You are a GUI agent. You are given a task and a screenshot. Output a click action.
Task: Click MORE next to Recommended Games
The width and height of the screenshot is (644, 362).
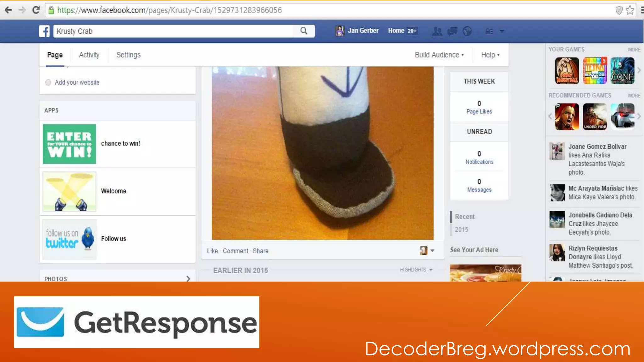tap(634, 96)
